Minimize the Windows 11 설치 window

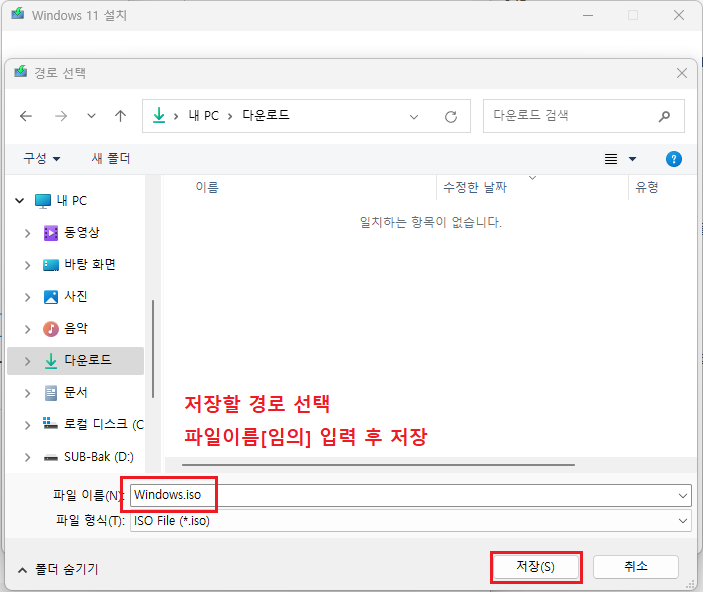pos(588,15)
